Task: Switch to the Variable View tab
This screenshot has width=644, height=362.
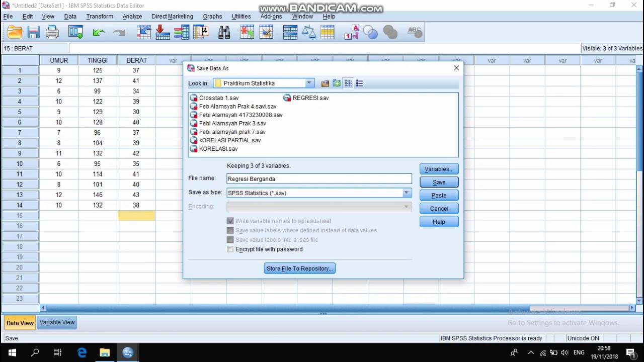Action: pos(57,323)
